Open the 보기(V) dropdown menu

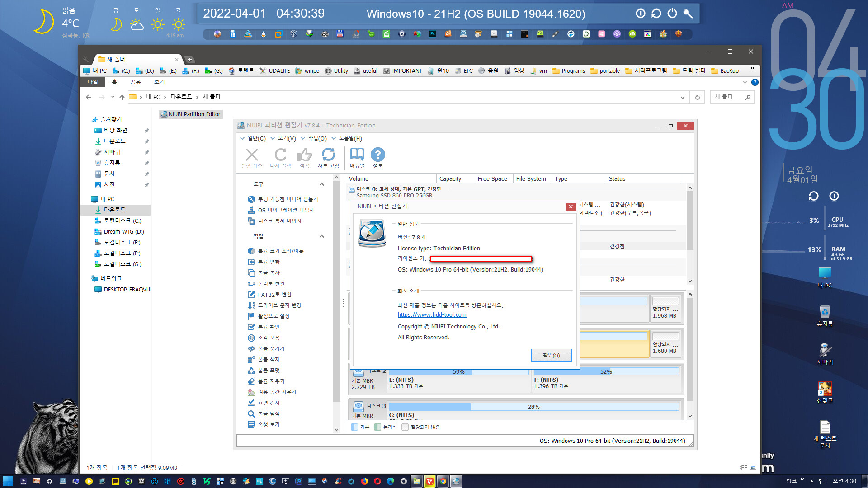pyautogui.click(x=283, y=138)
